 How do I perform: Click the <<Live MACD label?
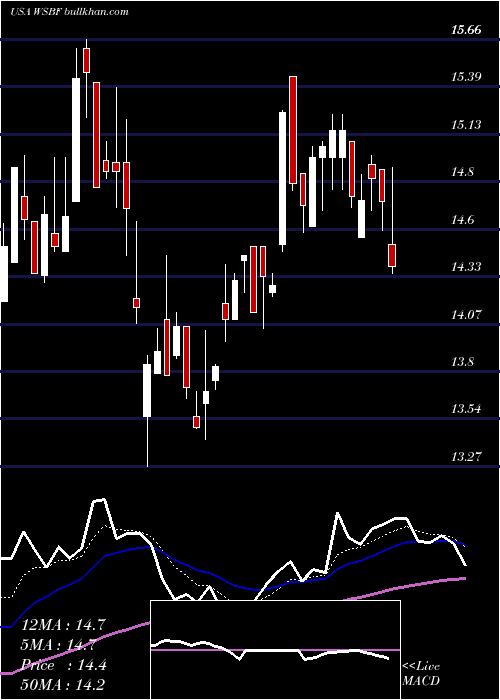click(x=421, y=673)
